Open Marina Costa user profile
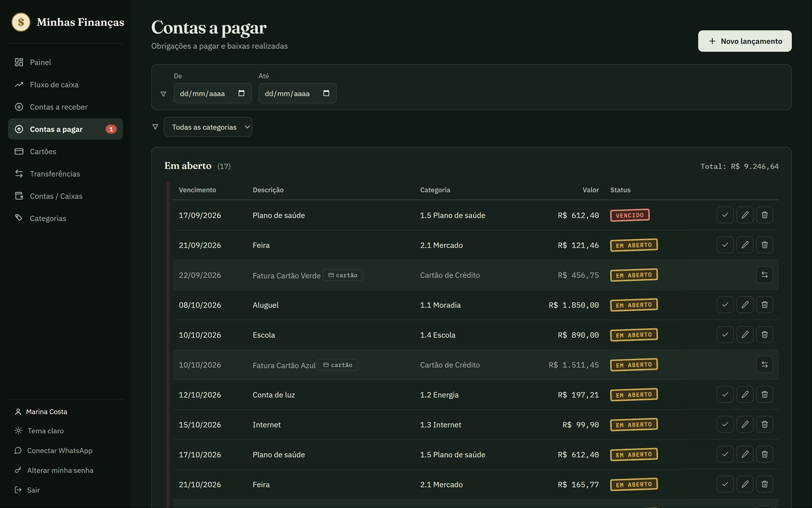Viewport: 812px width, 508px height. click(41, 412)
